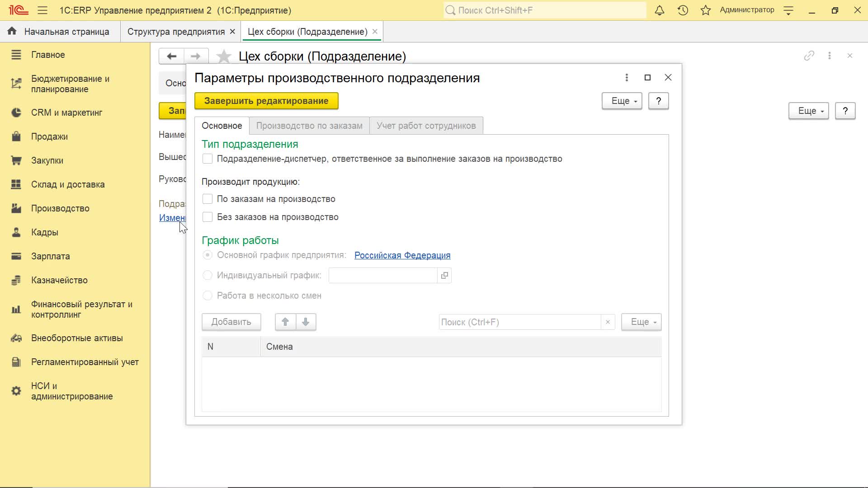Open the three-dot menu of Цех сборки form

click(830, 56)
